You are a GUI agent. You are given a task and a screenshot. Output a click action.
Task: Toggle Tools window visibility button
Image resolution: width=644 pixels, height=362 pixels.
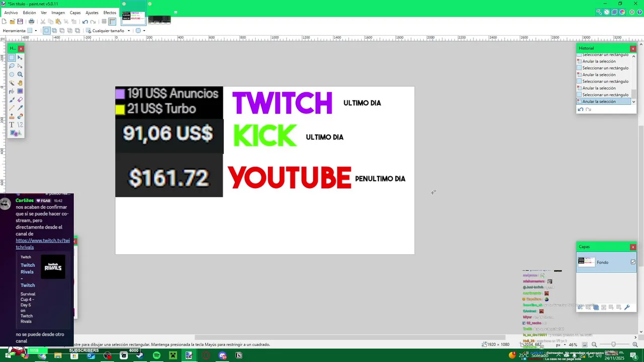coord(599,12)
